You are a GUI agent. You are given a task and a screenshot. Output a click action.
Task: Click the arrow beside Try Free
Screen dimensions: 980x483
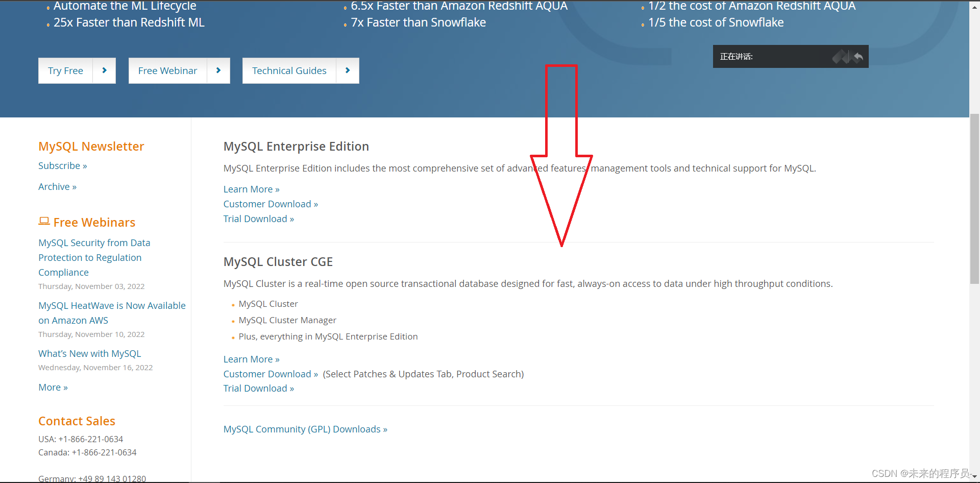point(104,70)
